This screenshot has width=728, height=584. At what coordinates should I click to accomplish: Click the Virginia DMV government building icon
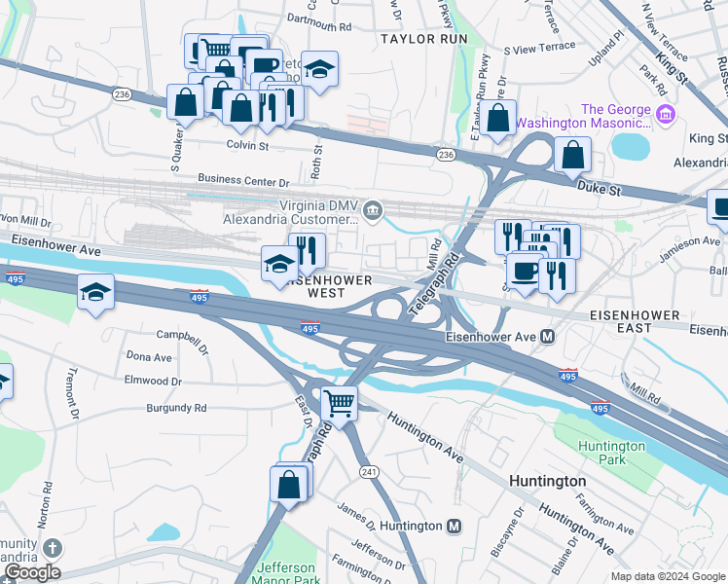[373, 211]
